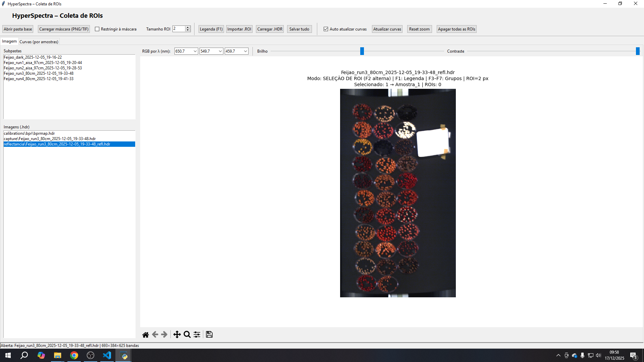Open Google Chrome from the taskbar
644x362 pixels.
tap(74, 355)
